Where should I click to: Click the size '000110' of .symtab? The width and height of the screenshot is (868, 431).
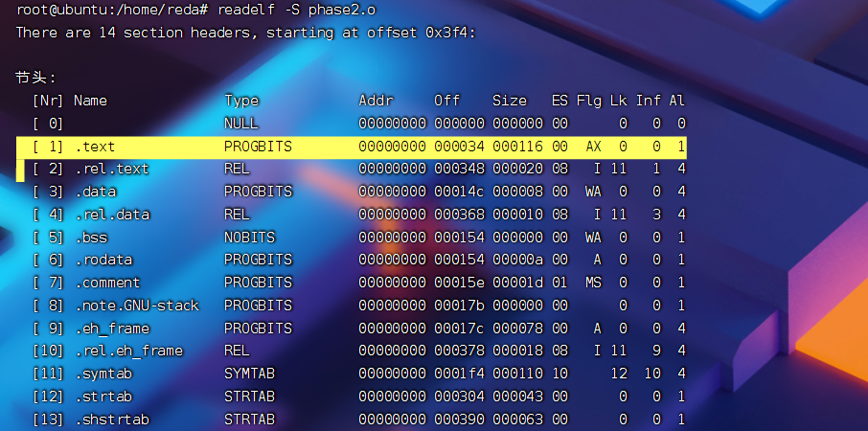click(517, 374)
